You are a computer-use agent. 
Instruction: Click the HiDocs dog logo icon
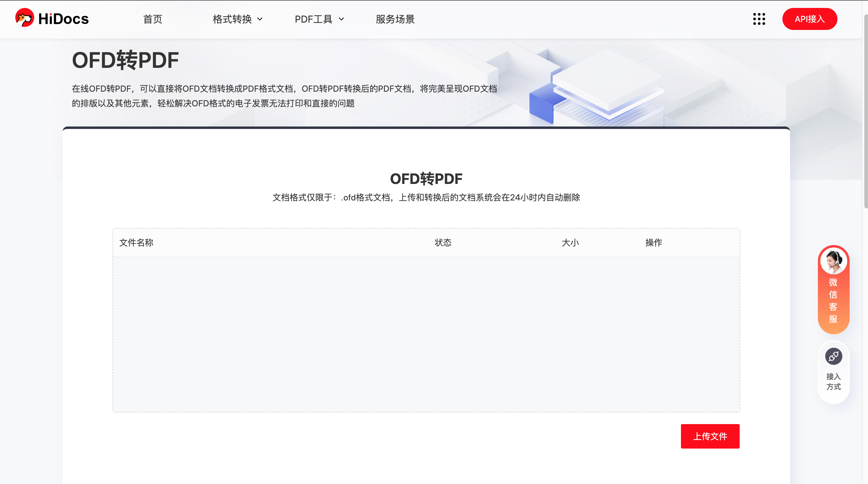[24, 17]
